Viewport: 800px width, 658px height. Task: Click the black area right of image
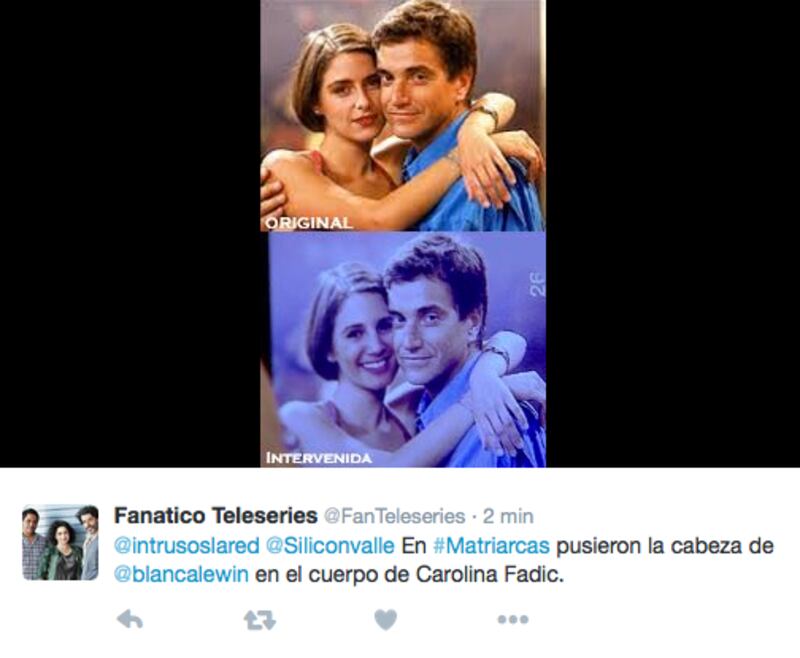pos(673,233)
